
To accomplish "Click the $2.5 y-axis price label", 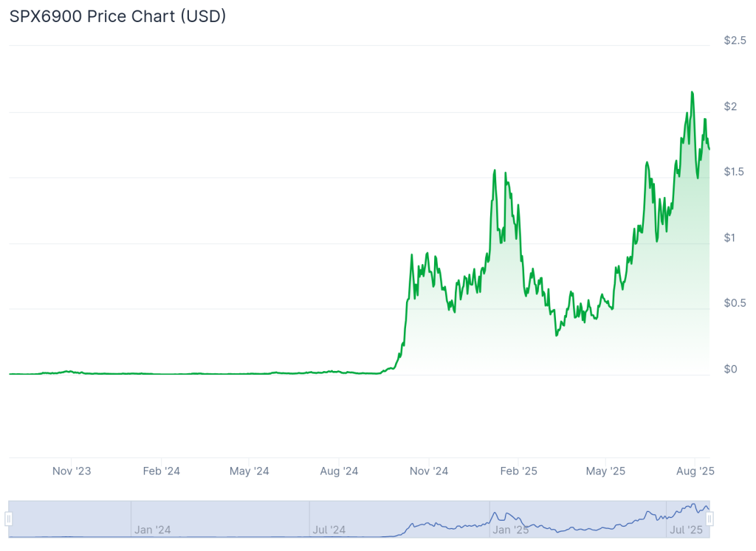I will click(x=734, y=41).
